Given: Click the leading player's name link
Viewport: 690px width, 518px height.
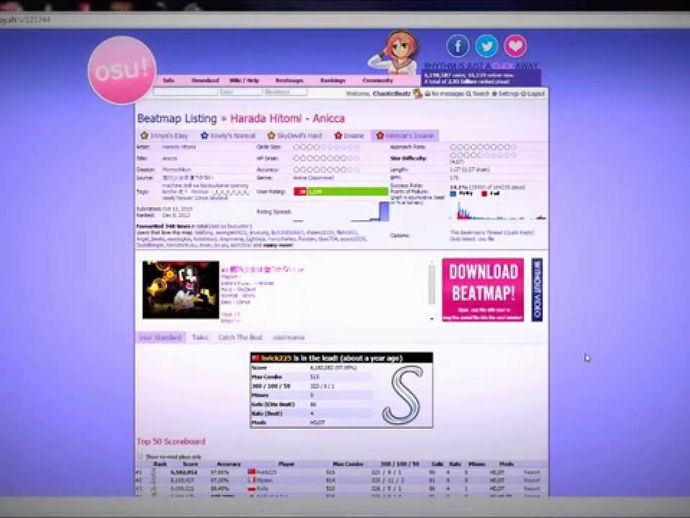Looking at the screenshot, I should tap(276, 358).
